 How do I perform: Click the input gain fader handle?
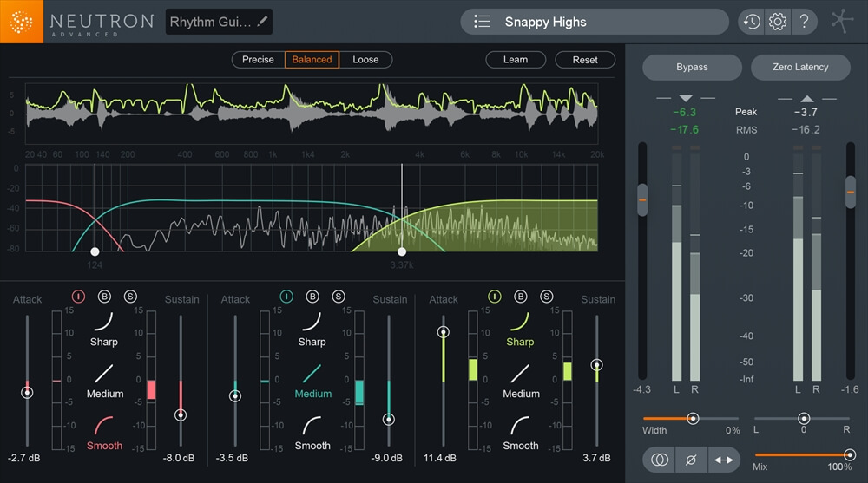click(x=642, y=199)
